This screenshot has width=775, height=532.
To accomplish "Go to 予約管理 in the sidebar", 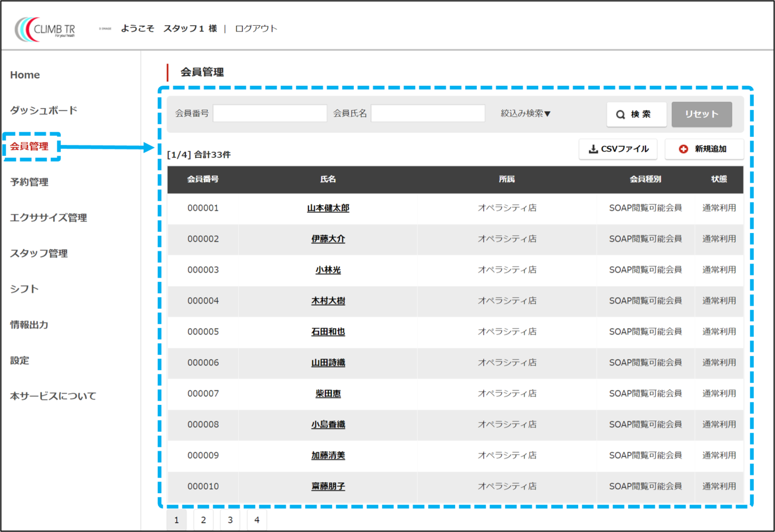I will tap(29, 182).
